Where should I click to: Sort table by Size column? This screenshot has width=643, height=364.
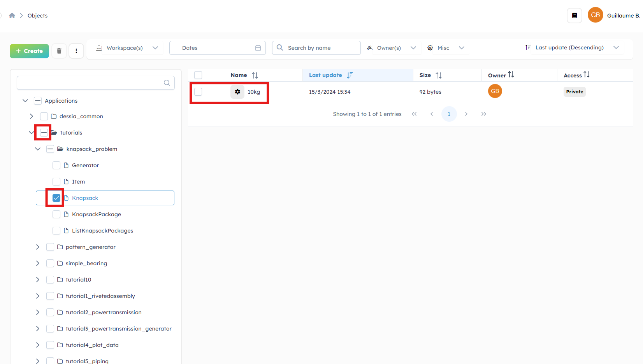pos(438,75)
